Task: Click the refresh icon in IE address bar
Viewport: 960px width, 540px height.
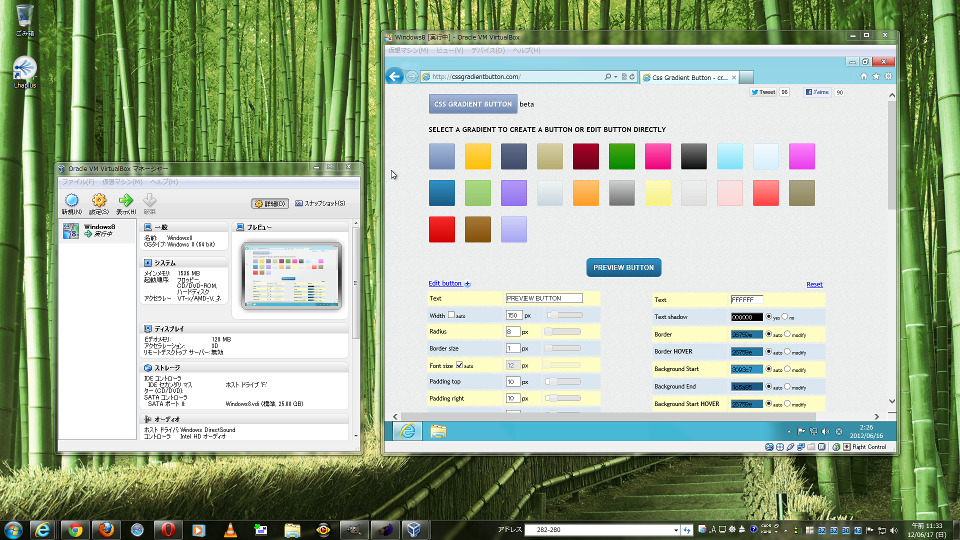Action: tap(632, 77)
